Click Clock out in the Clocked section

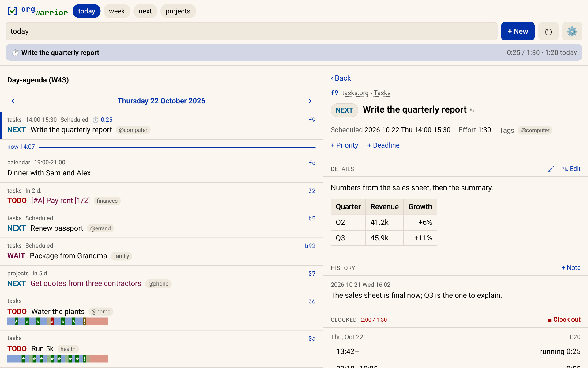pyautogui.click(x=564, y=320)
